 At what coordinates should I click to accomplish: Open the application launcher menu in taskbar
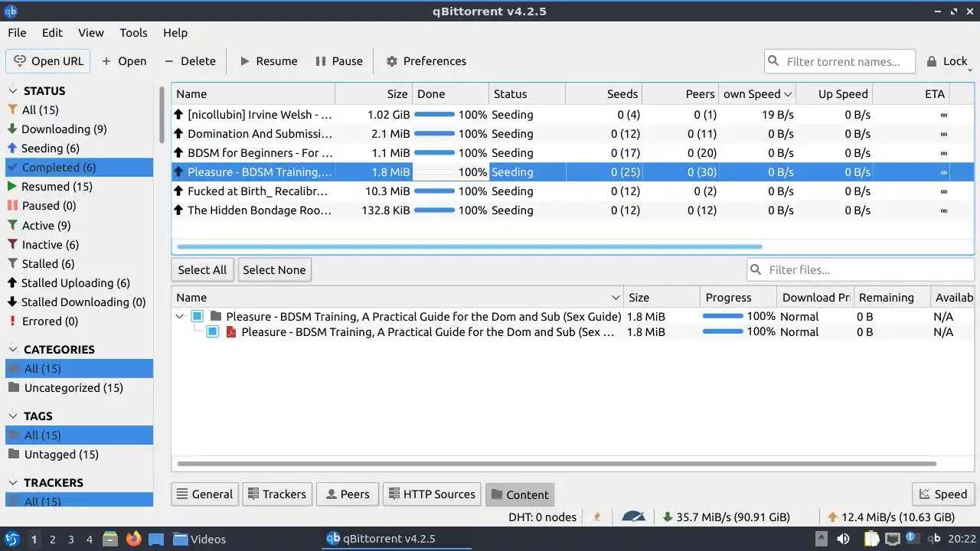pos(11,539)
